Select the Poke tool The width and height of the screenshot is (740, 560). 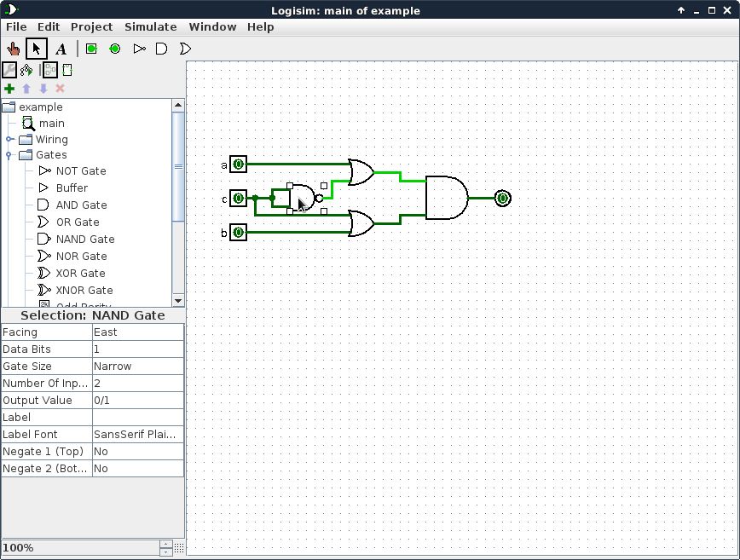13,49
